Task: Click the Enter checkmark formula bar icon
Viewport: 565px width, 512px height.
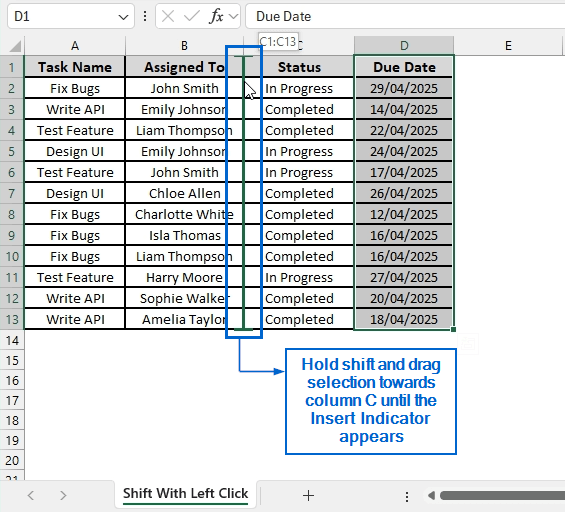Action: point(191,16)
